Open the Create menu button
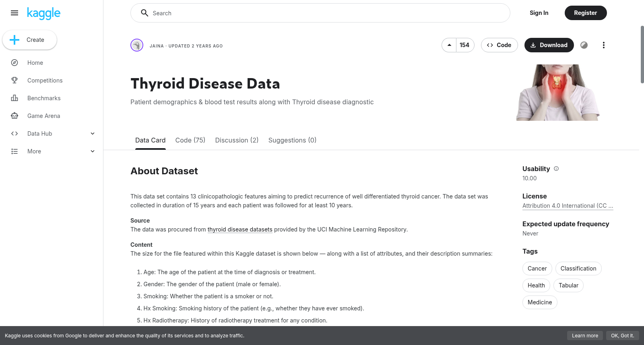 [29, 40]
